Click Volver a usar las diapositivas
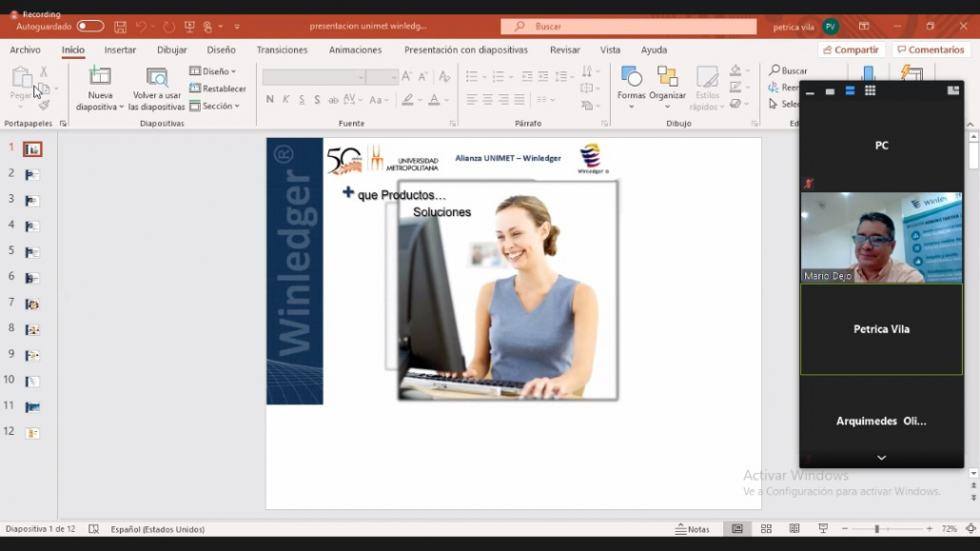This screenshot has height=551, width=980. click(x=156, y=89)
